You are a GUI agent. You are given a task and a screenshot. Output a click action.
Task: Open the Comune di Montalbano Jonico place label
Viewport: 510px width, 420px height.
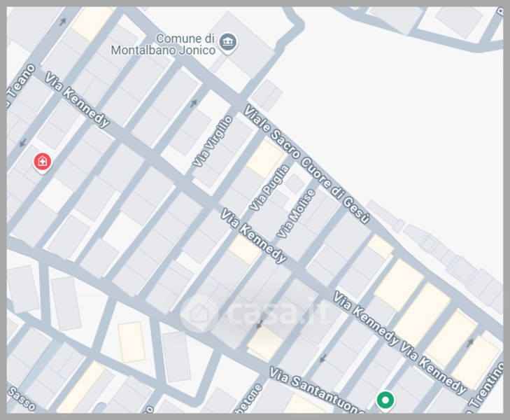164,44
